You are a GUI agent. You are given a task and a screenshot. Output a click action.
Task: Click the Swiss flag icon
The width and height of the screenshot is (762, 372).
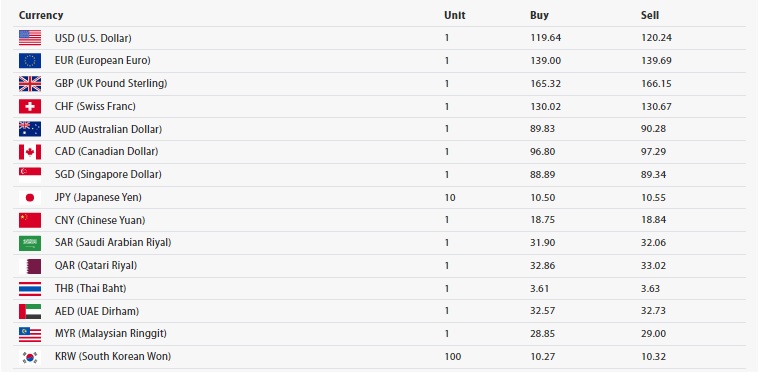[30, 106]
